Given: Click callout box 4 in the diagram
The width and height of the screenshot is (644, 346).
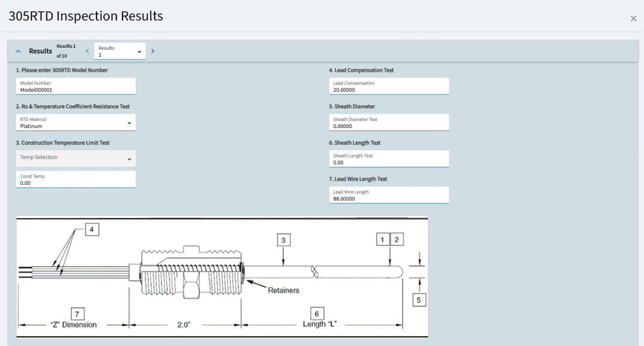Looking at the screenshot, I should pos(92,230).
